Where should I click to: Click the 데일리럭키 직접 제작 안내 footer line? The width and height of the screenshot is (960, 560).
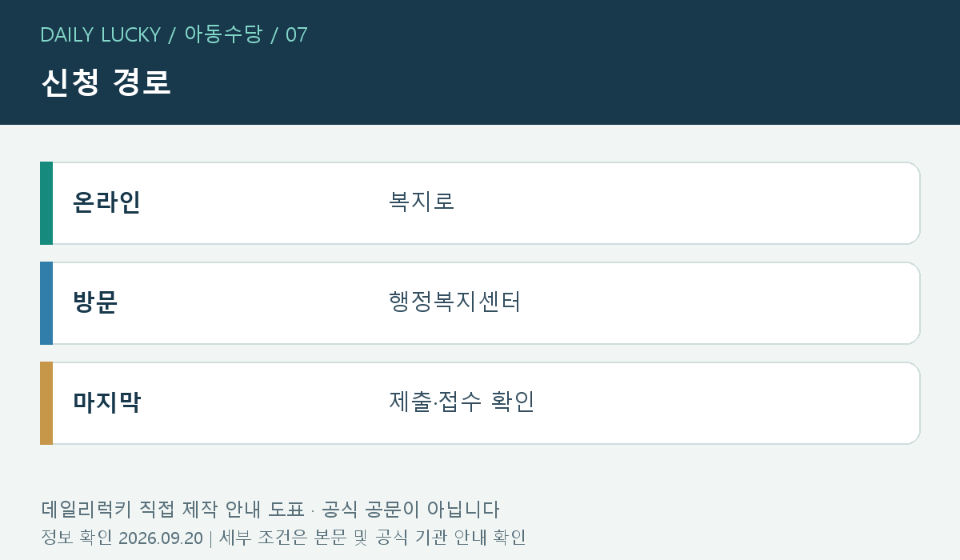tap(270, 510)
